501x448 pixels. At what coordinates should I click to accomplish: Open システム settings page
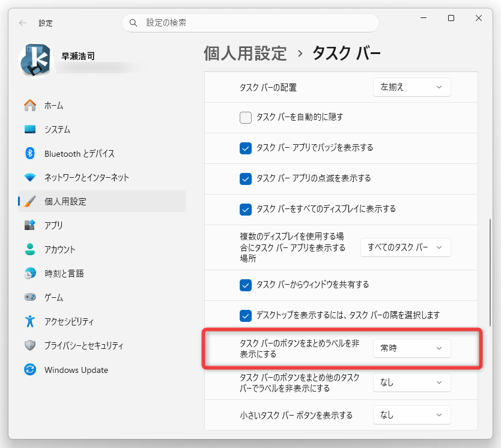tap(102, 129)
